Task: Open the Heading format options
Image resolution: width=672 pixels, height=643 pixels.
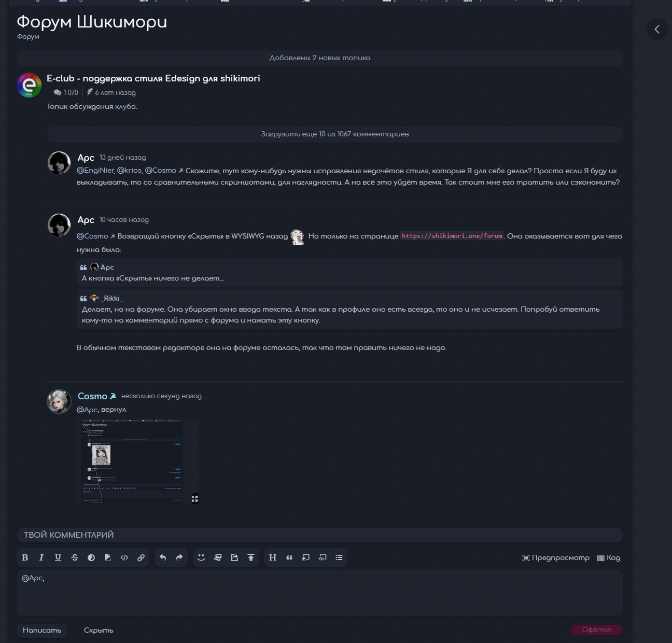Action: [273, 557]
